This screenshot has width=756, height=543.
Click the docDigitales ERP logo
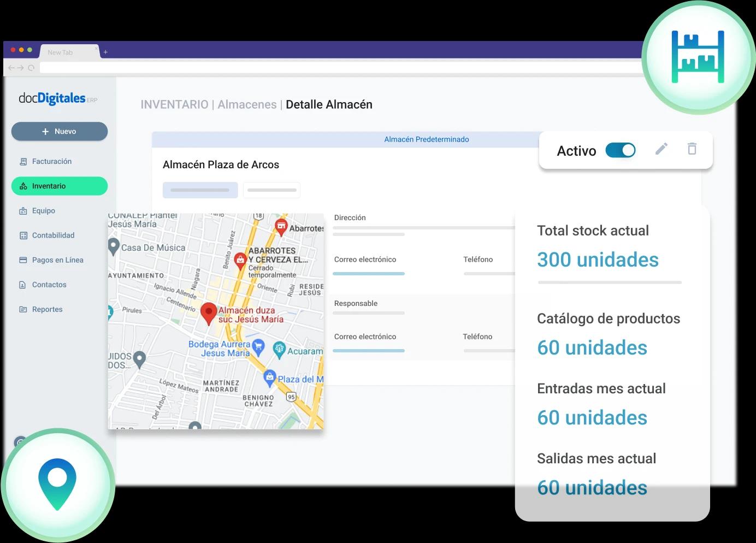coord(57,98)
